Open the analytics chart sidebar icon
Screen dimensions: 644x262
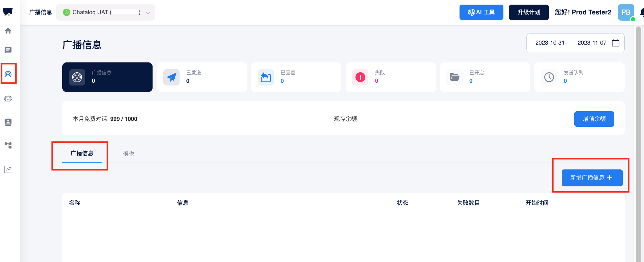pos(8,169)
